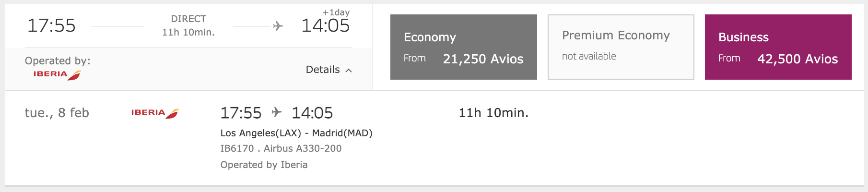Click the Iberia logo in flight details row

pos(155,113)
